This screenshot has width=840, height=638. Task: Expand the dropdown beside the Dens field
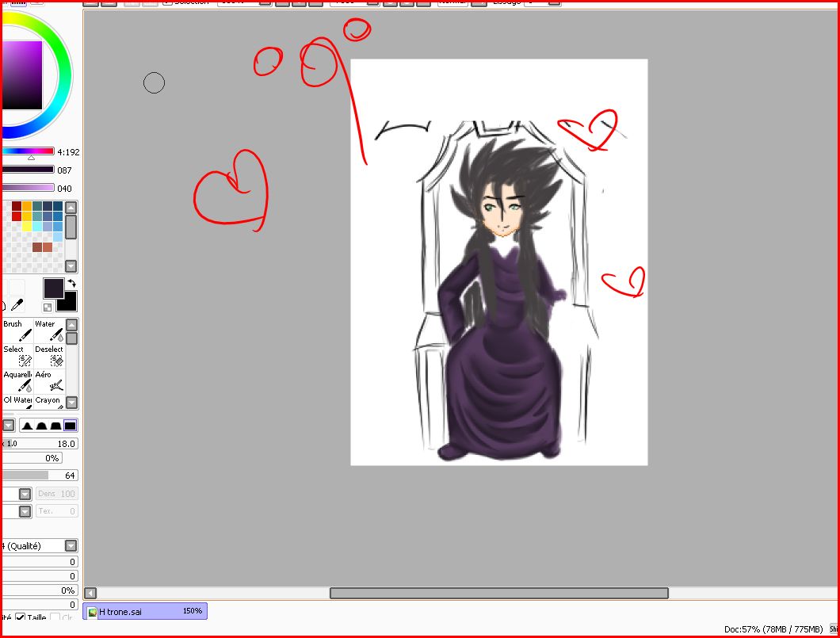(x=25, y=494)
